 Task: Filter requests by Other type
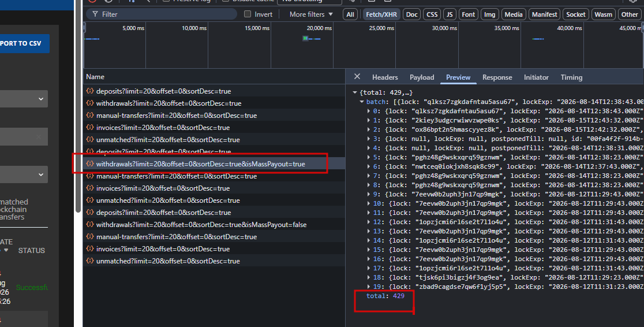click(629, 14)
